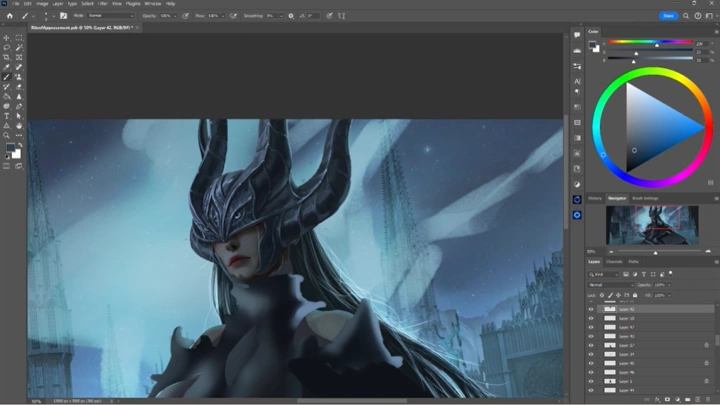Open the Edit Toolbar ellipsis
The width and height of the screenshot is (720, 405).
coord(19,135)
